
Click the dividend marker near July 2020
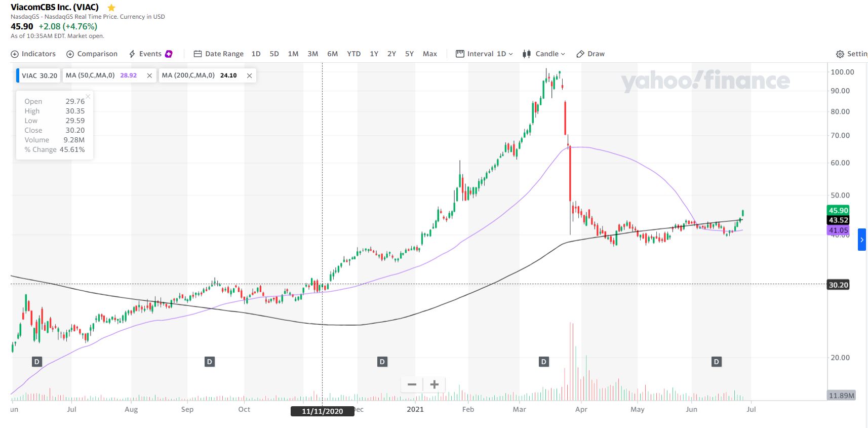pyautogui.click(x=36, y=362)
